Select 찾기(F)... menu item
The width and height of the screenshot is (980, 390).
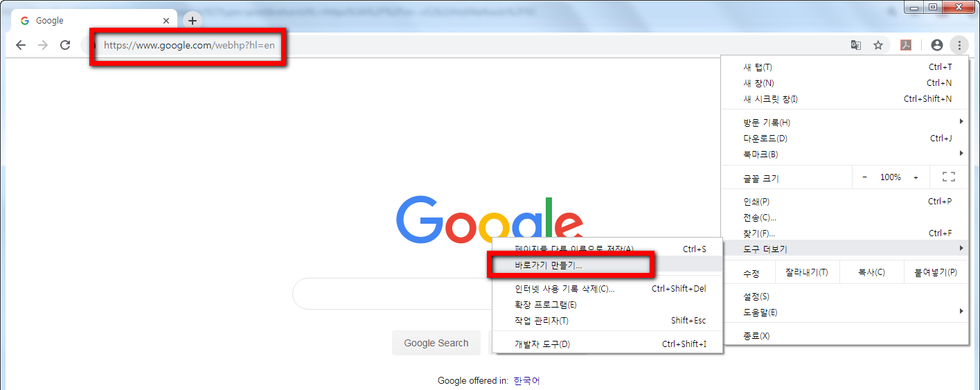[x=845, y=233]
